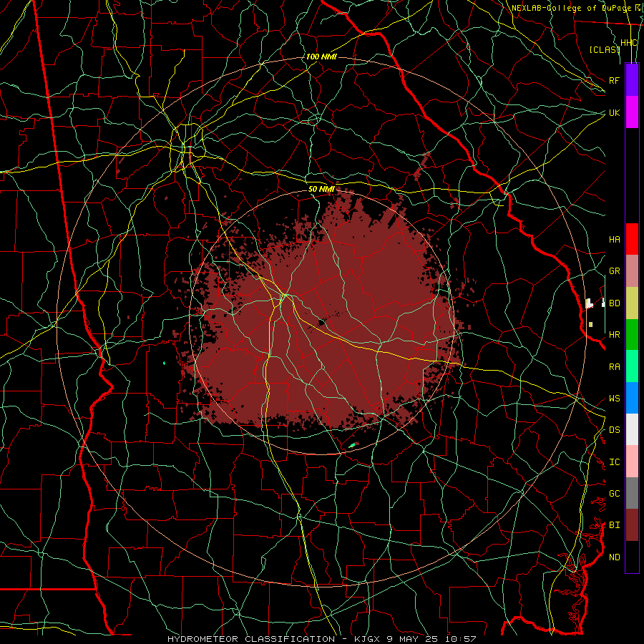Click the 'ND' legend label
Image resolution: width=644 pixels, height=644 pixels.
point(615,557)
